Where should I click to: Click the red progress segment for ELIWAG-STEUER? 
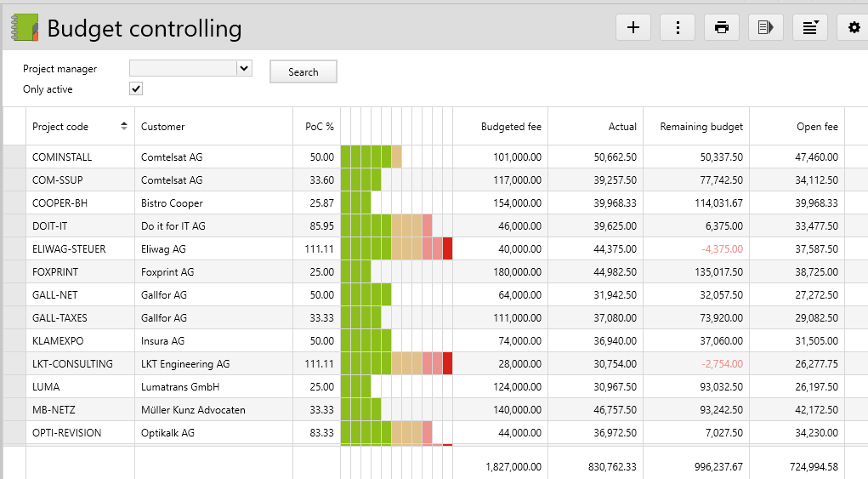[447, 249]
